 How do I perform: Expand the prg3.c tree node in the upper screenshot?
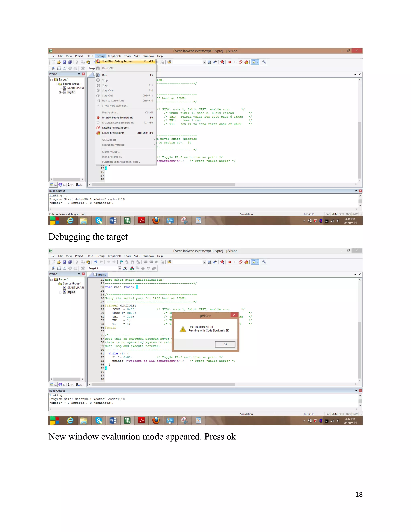point(60,92)
